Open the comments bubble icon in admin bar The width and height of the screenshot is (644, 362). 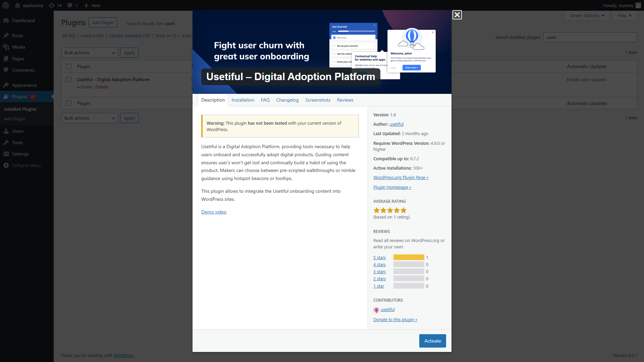pos(70,5)
